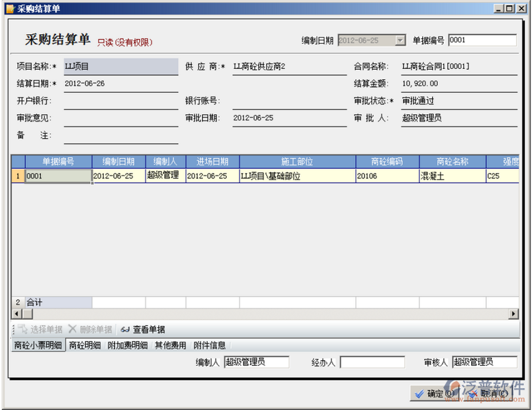
Task: Click the cell 20106 under 商砼编码
Action: point(387,176)
